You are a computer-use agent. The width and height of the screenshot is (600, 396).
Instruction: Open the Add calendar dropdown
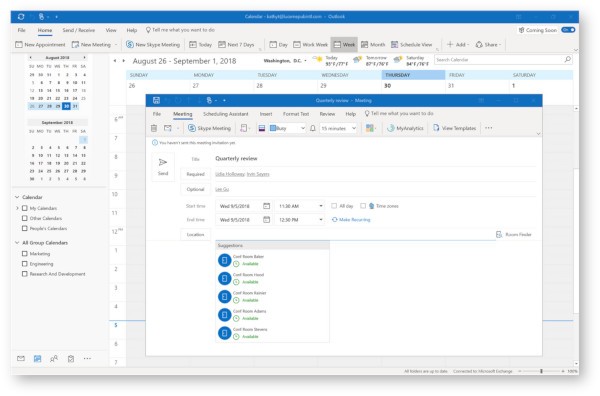tap(458, 45)
